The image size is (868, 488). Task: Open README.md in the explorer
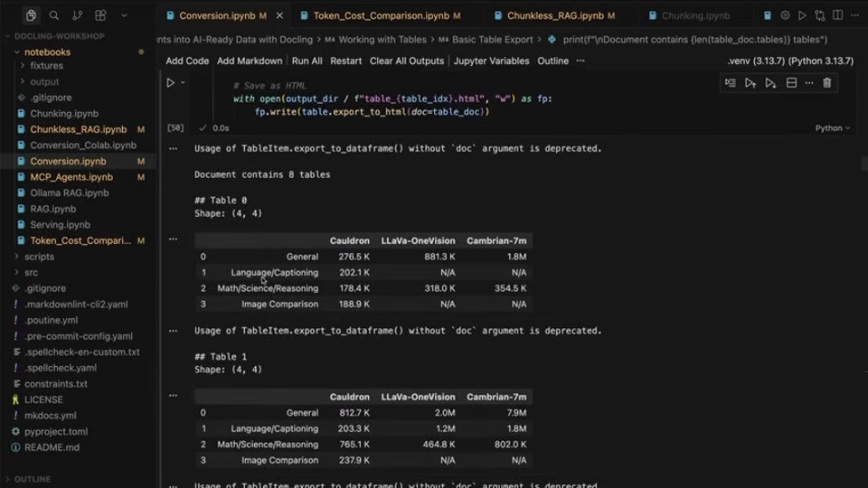click(x=52, y=447)
